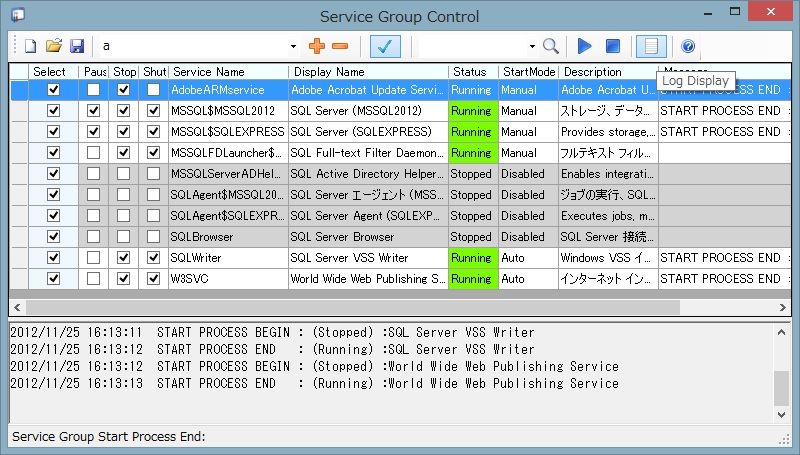The width and height of the screenshot is (800, 455).
Task: Toggle the blue checkmark select-all button
Action: [x=385, y=46]
